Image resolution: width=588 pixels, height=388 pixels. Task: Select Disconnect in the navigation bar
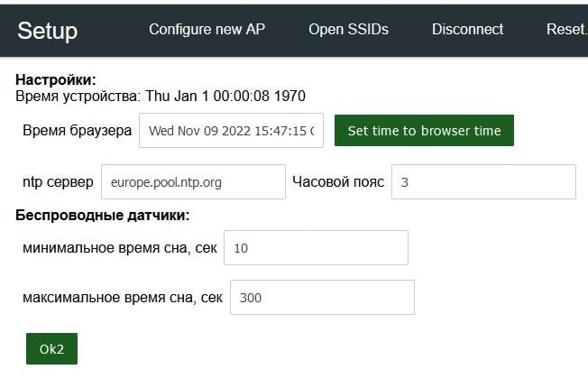pyautogui.click(x=467, y=29)
